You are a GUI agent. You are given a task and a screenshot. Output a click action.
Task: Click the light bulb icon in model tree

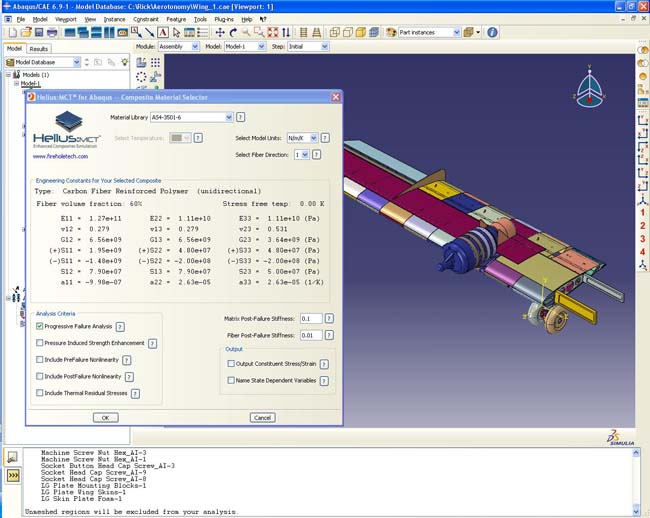coord(124,62)
